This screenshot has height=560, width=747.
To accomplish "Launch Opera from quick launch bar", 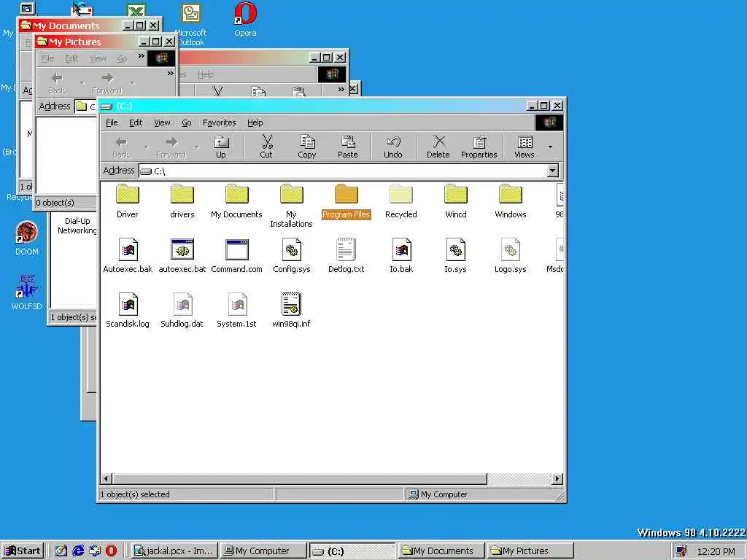I will point(111,551).
